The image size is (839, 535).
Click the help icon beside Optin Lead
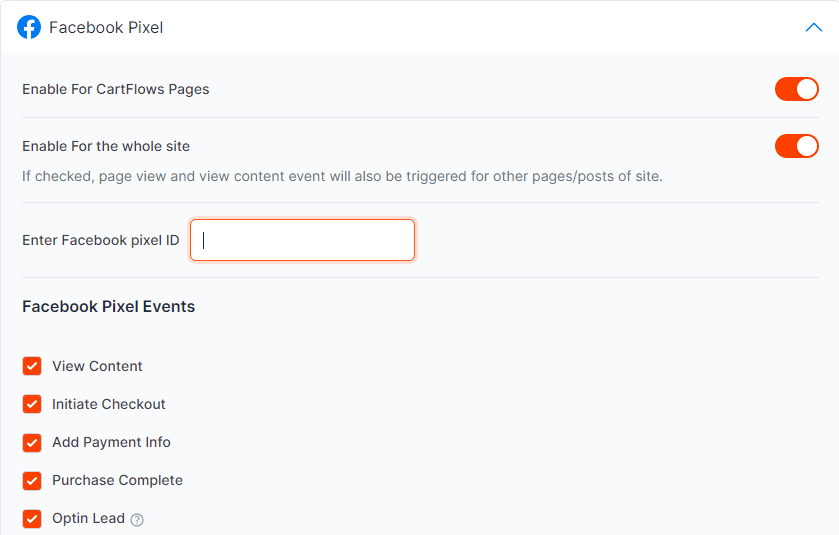click(x=138, y=519)
